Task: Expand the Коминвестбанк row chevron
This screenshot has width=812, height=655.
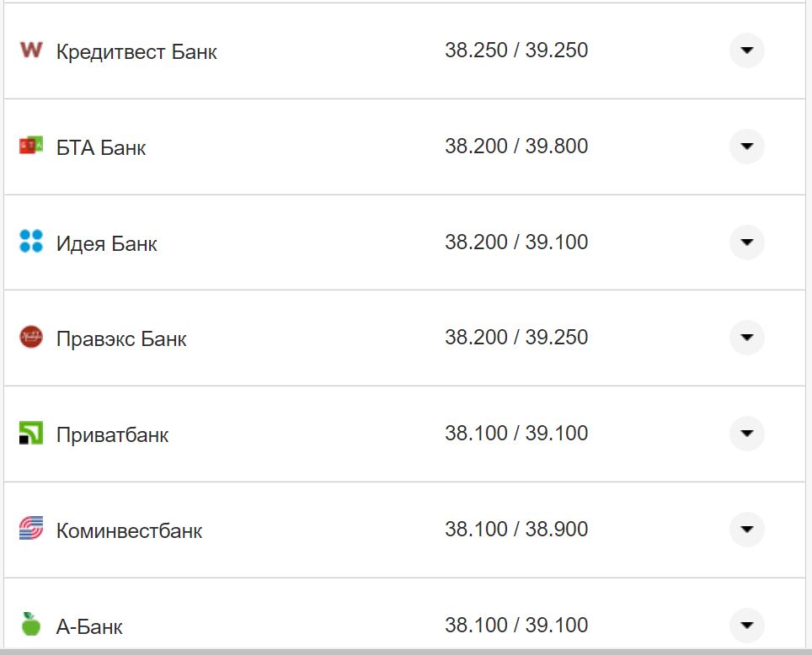Action: coord(746,530)
